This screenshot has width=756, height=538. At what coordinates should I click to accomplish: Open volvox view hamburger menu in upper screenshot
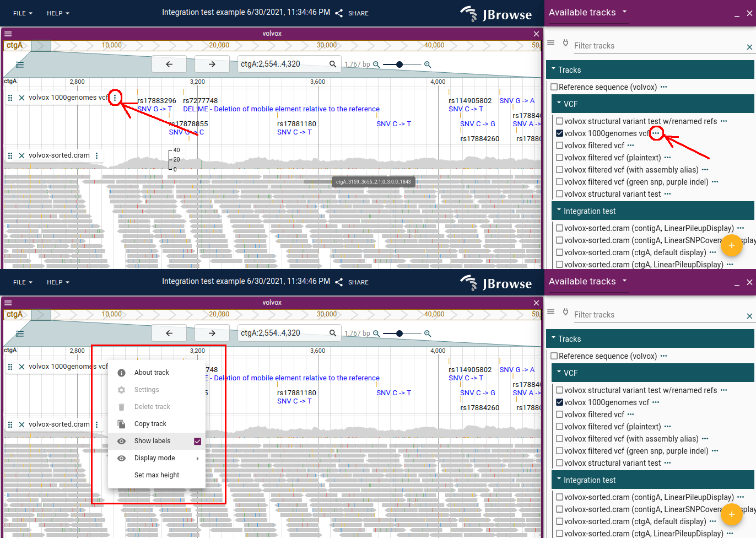point(8,34)
